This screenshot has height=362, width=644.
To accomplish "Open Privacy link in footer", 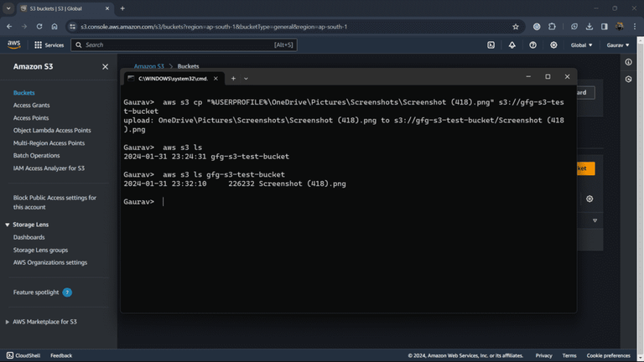I will [543, 355].
